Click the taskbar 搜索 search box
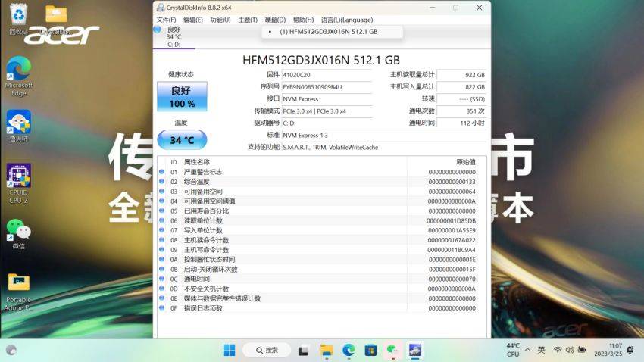 pyautogui.click(x=267, y=350)
